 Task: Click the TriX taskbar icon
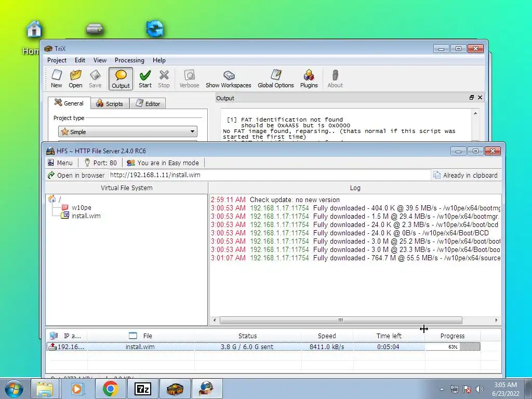click(x=175, y=389)
